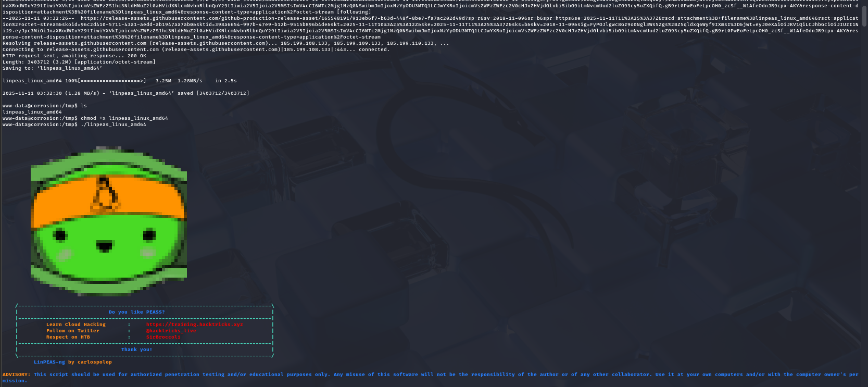
Task: Click the 'Follow on Twitter' label
Action: [x=72, y=331]
